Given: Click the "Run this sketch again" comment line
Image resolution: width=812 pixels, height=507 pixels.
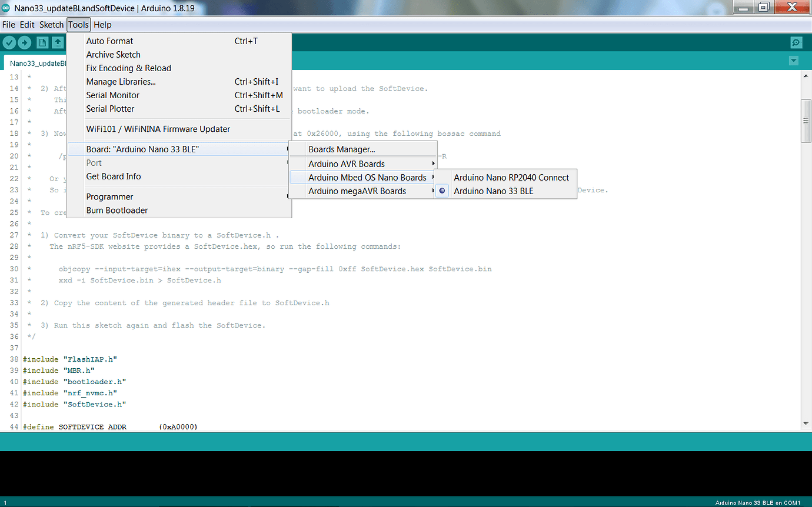Looking at the screenshot, I should coord(153,326).
